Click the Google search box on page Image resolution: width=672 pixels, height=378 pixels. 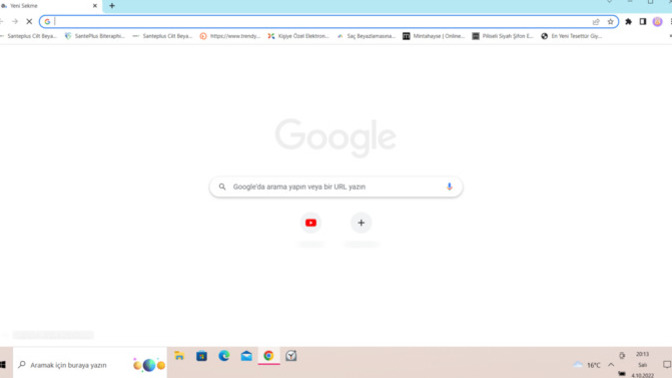pos(336,187)
